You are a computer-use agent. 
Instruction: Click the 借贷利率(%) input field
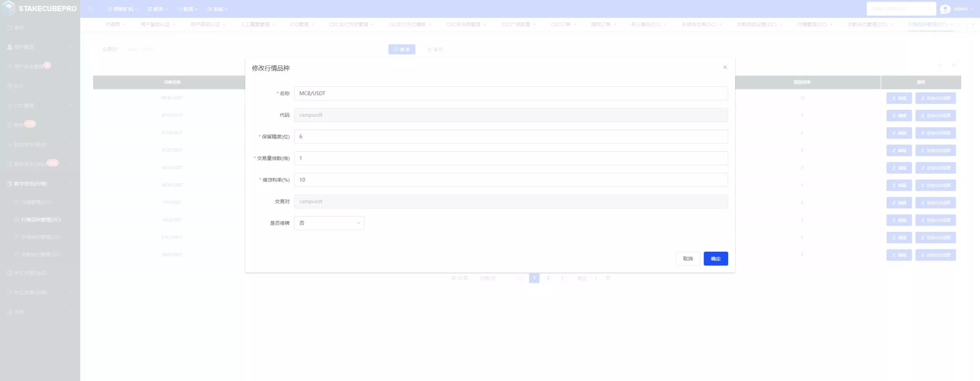(x=511, y=180)
